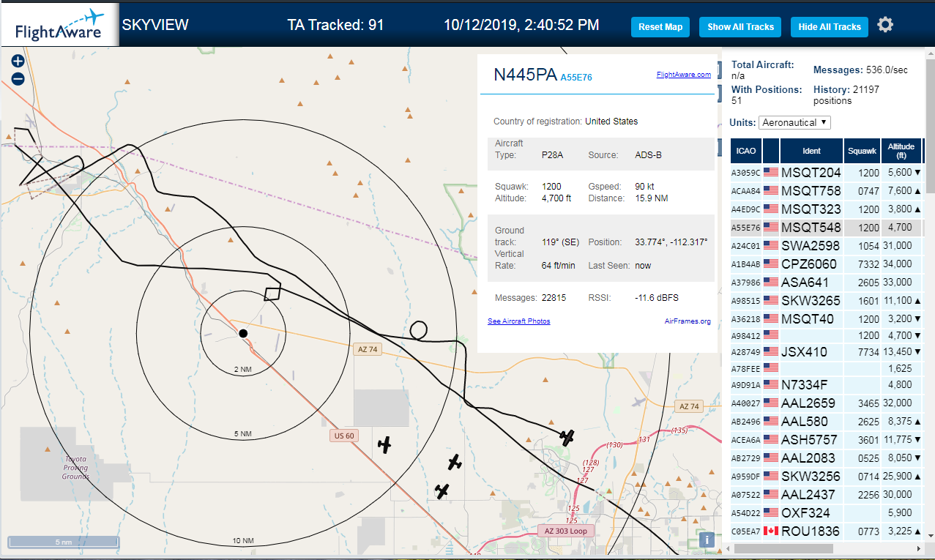This screenshot has height=560, width=935.
Task: Sort table by Ident column header
Action: coord(811,151)
